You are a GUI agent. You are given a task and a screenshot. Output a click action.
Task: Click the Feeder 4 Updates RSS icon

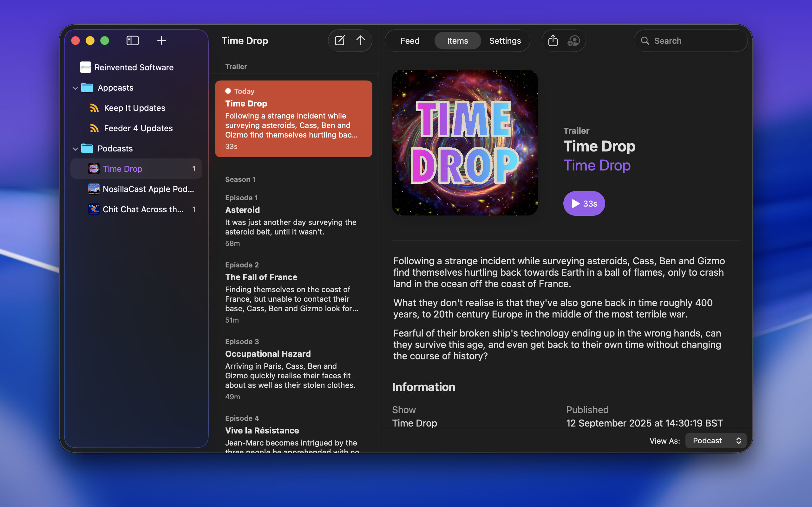tap(94, 128)
